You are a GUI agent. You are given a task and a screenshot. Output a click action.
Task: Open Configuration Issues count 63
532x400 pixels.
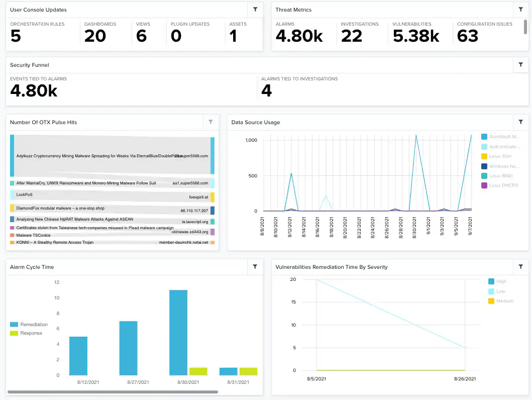click(x=468, y=36)
